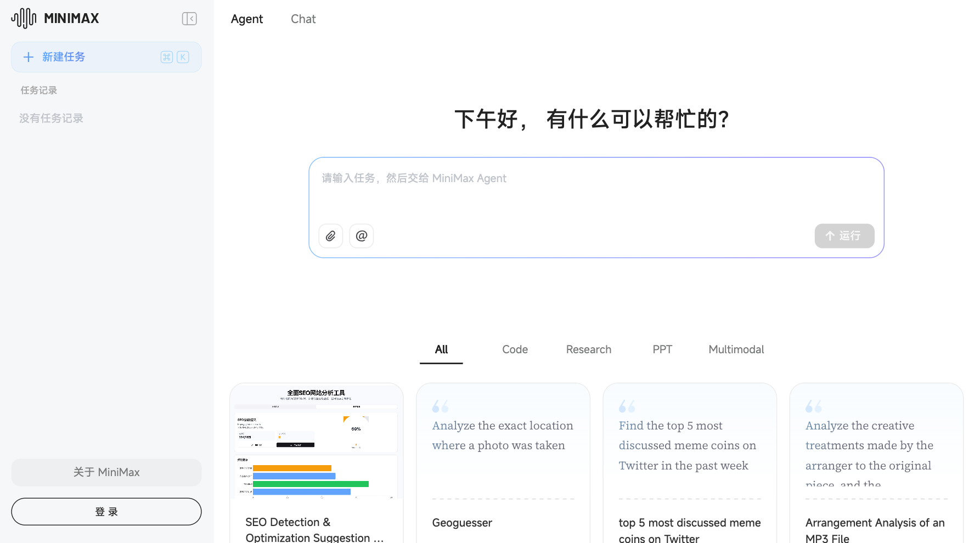Select the PPT category tab
This screenshot has height=543, width=980.
click(662, 349)
